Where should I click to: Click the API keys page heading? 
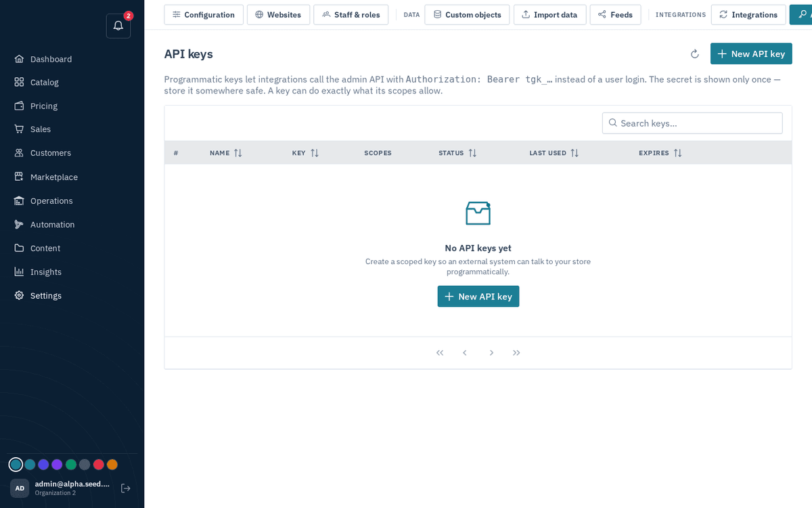pos(189,54)
